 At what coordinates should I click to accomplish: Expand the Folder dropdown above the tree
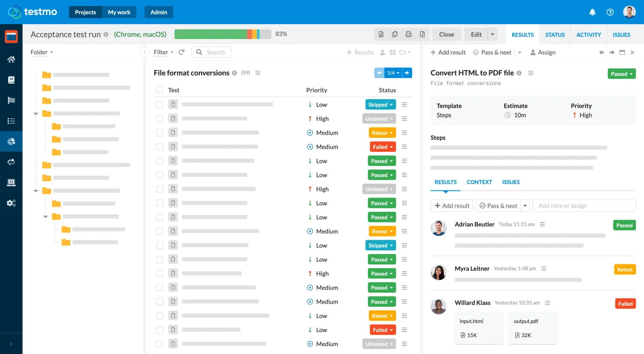41,52
